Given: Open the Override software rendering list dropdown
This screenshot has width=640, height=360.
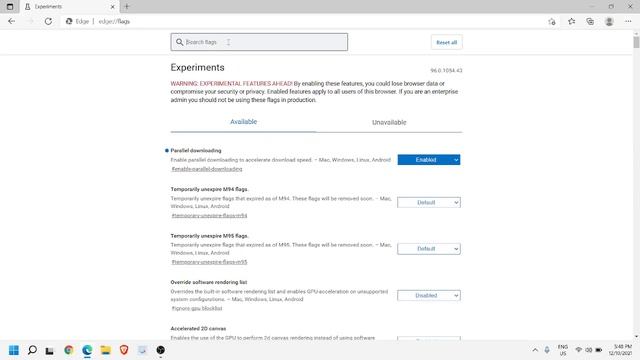Looking at the screenshot, I should (x=429, y=296).
